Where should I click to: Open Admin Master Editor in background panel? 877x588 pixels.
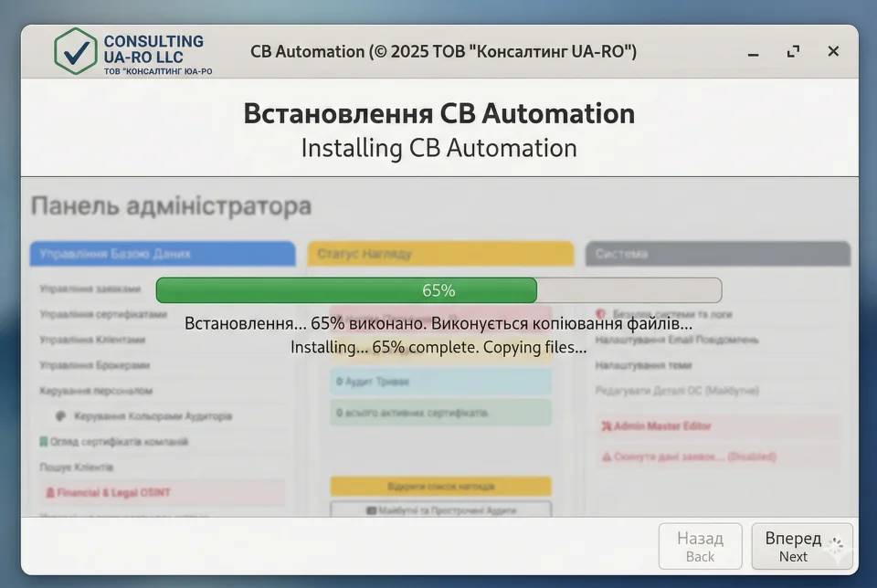pyautogui.click(x=719, y=425)
